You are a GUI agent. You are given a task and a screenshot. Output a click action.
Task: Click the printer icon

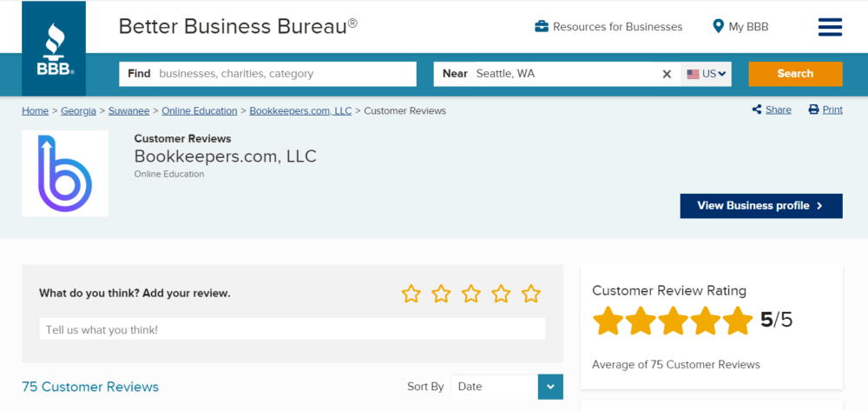click(x=814, y=109)
